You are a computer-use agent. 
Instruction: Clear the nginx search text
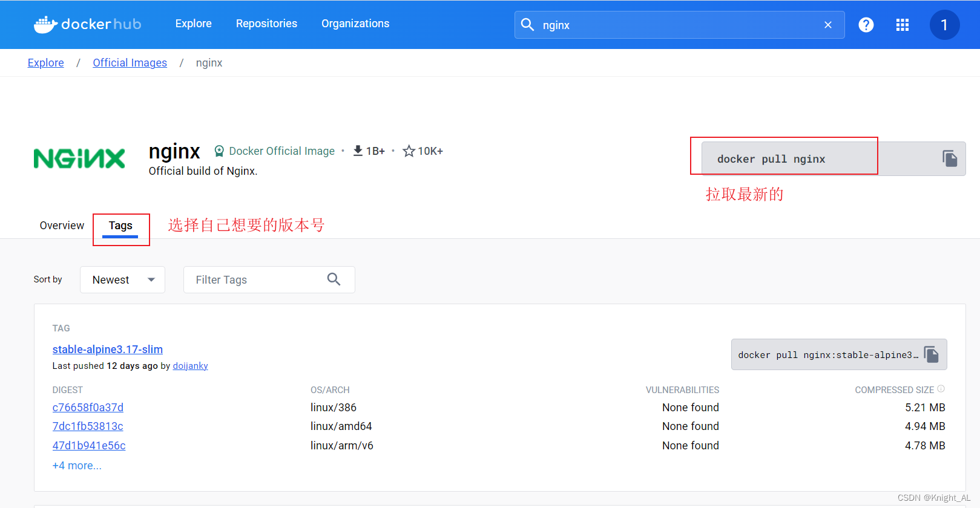pyautogui.click(x=828, y=25)
